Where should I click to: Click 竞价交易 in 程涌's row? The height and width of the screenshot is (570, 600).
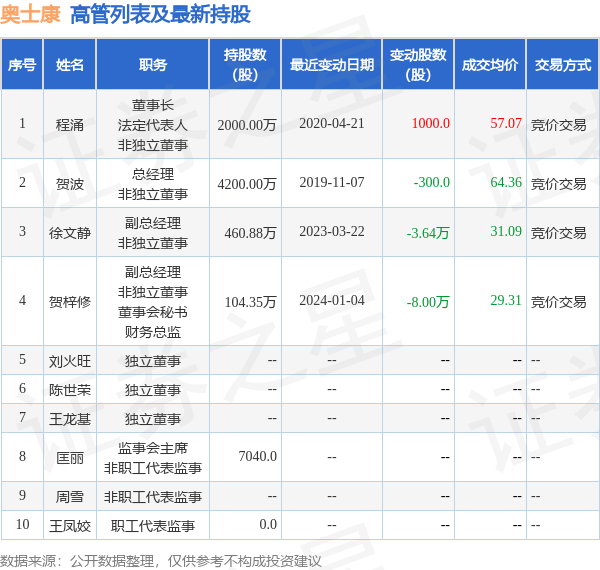558,125
